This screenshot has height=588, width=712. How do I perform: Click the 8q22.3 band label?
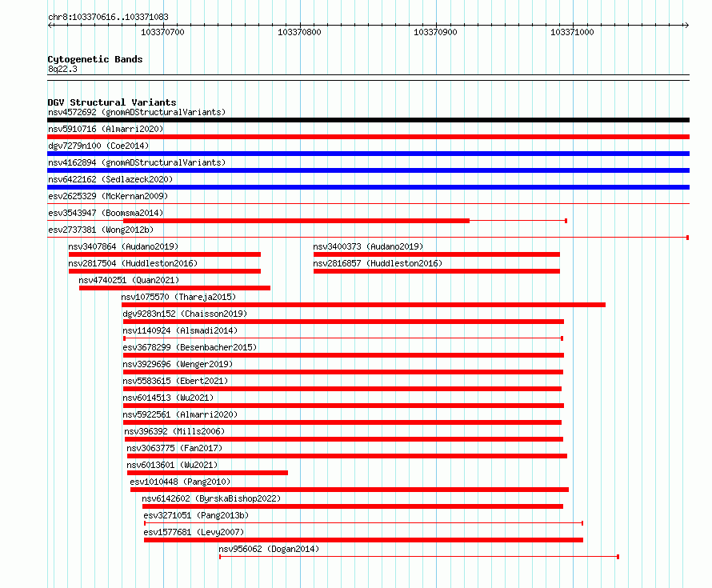coord(62,69)
